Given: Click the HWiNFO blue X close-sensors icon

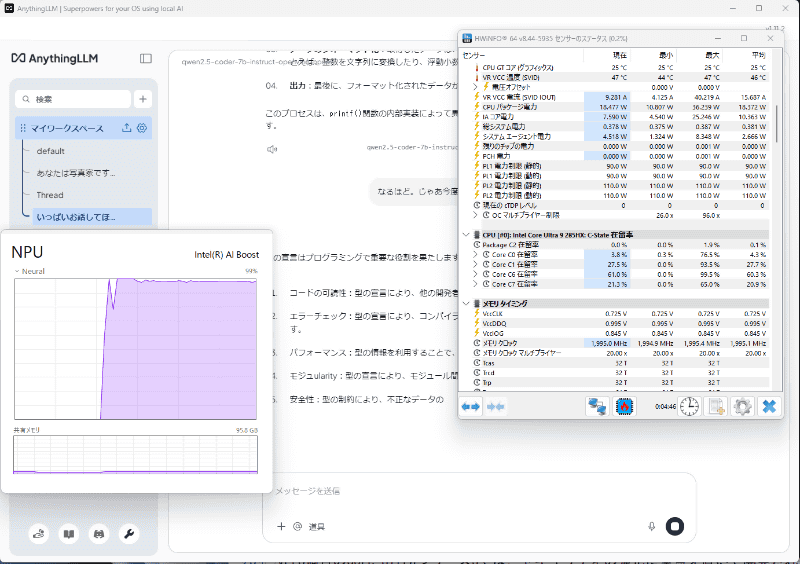Looking at the screenshot, I should coord(769,407).
